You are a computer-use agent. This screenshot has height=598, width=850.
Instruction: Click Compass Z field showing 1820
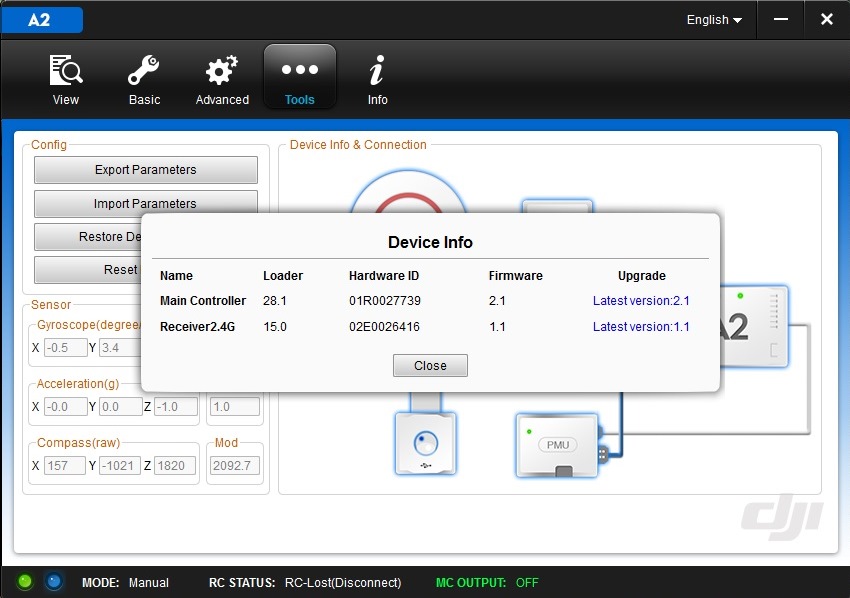click(175, 466)
